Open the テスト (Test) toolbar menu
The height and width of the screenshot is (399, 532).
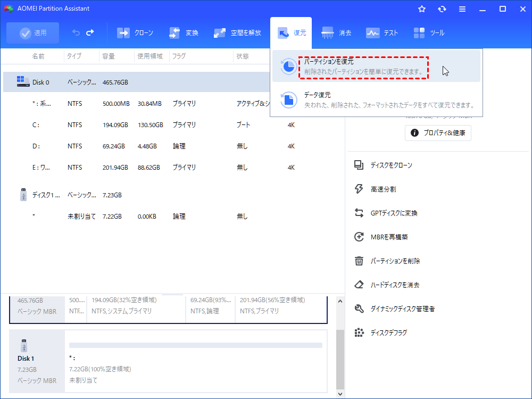tap(381, 33)
